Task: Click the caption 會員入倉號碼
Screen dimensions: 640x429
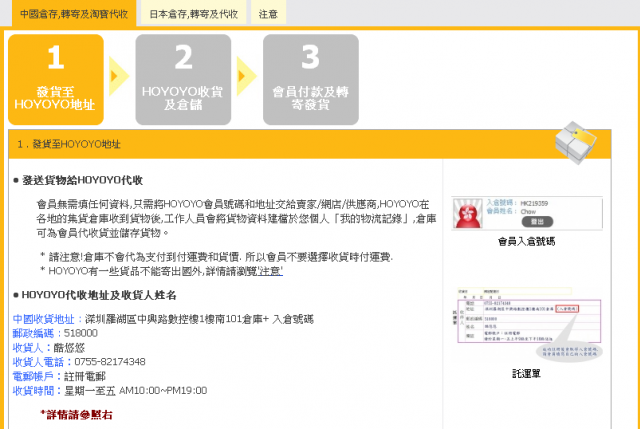Action: coord(527,242)
